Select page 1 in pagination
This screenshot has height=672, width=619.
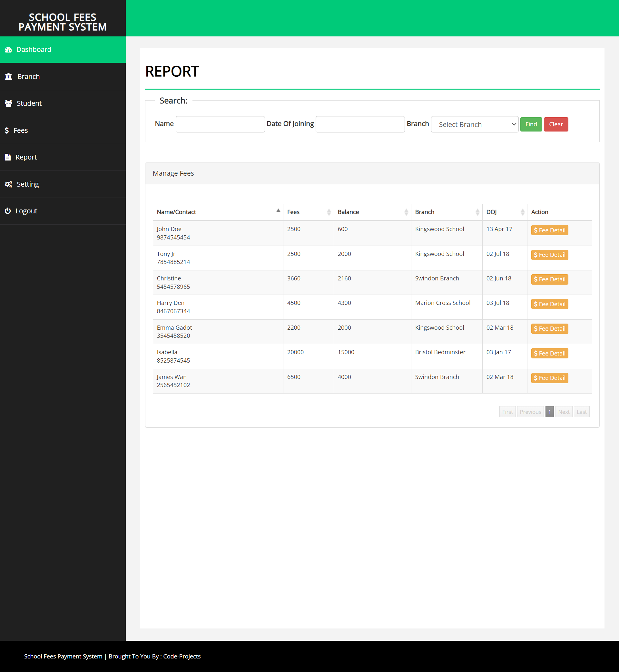549,412
